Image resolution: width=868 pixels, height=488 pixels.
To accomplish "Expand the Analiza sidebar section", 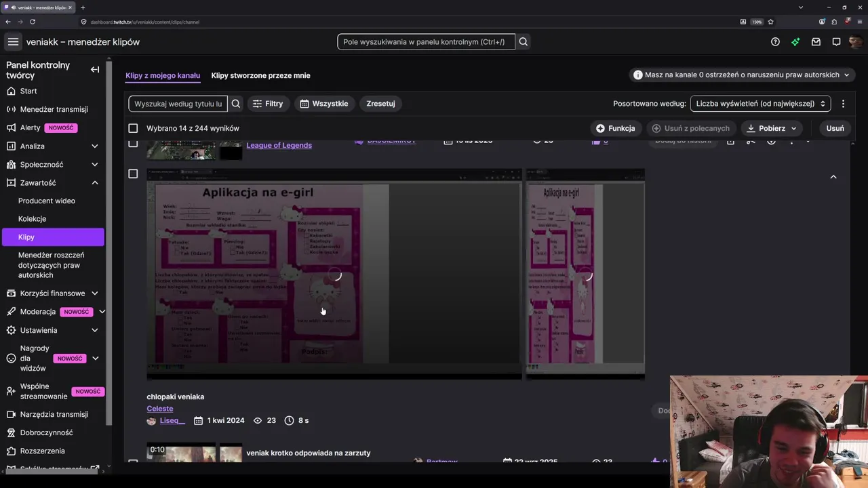I will [x=95, y=146].
